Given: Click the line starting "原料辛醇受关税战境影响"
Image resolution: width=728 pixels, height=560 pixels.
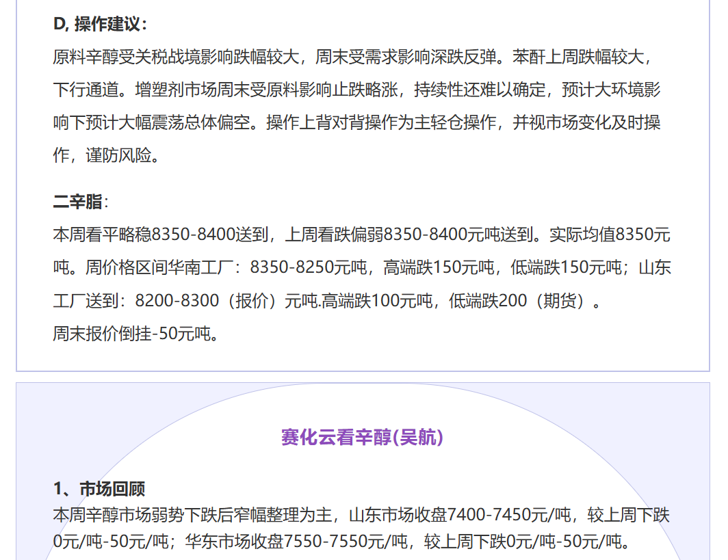Looking at the screenshot, I should [x=353, y=57].
